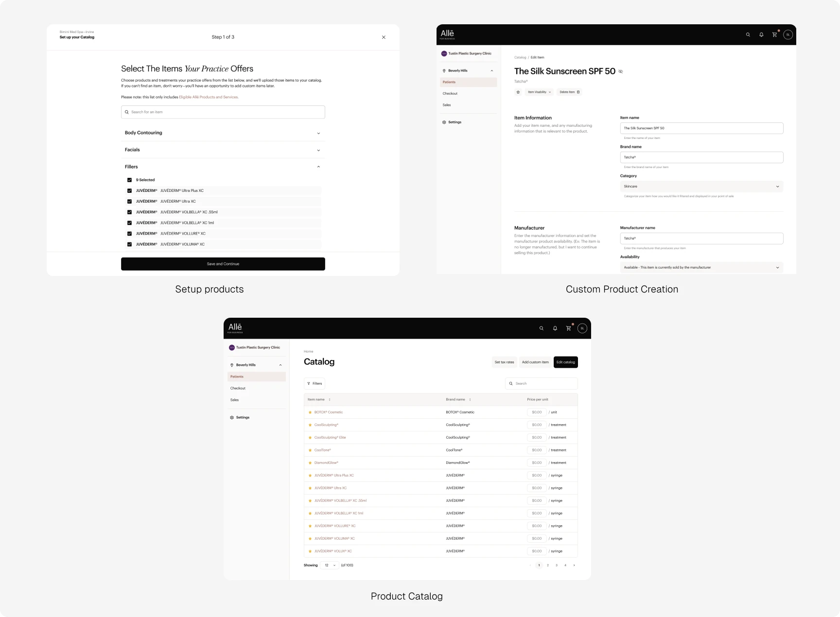Click the Allē logo in the Edit Item header

tap(448, 34)
